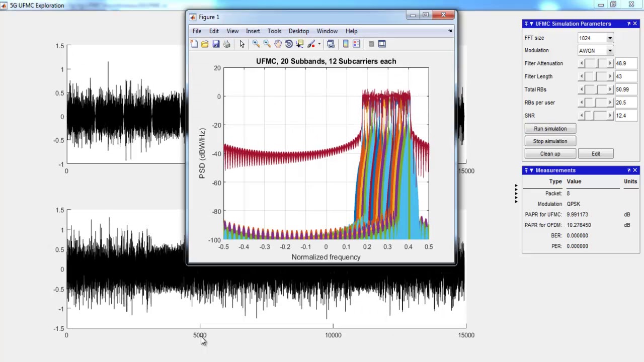Undock the Measurements panel
This screenshot has width=644, height=362.
628,170
